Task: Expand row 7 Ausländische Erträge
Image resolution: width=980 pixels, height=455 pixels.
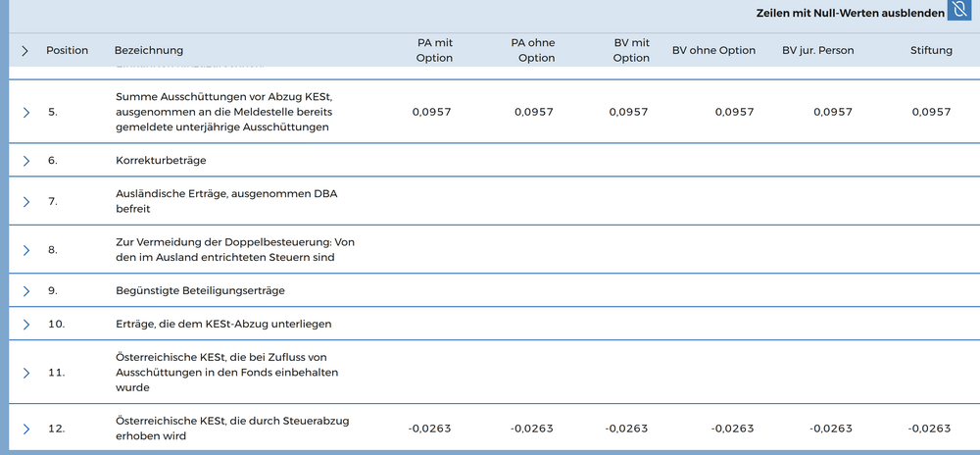Action: coord(26,201)
